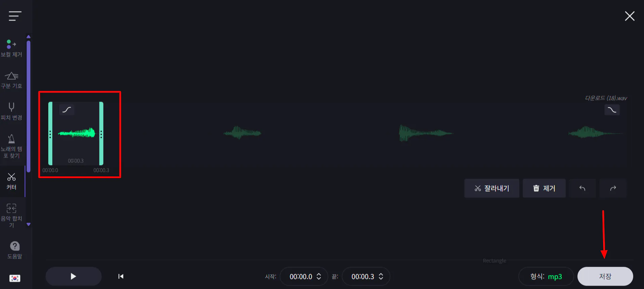The width and height of the screenshot is (644, 289).
Task: Open the 구분 기호 splitter tool
Action: 11,80
